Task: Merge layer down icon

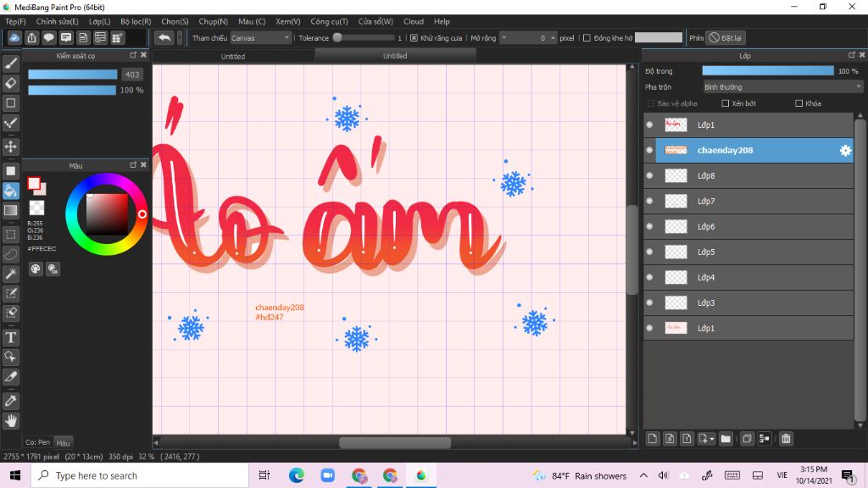Action: pyautogui.click(x=765, y=439)
